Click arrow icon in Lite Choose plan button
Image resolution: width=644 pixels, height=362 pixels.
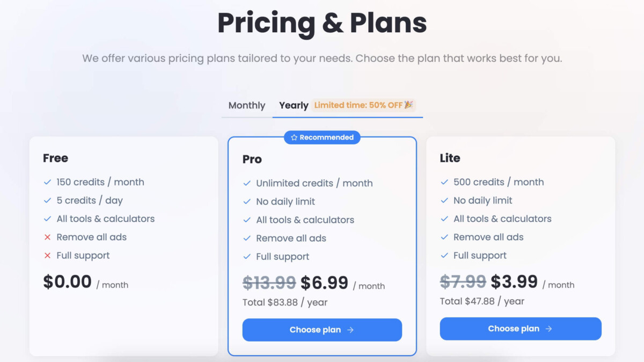pos(548,329)
